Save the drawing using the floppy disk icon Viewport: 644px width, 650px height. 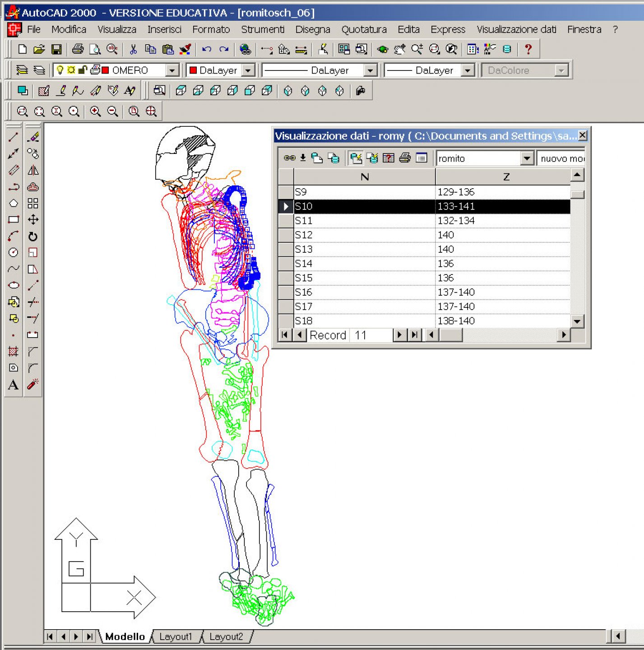(56, 49)
